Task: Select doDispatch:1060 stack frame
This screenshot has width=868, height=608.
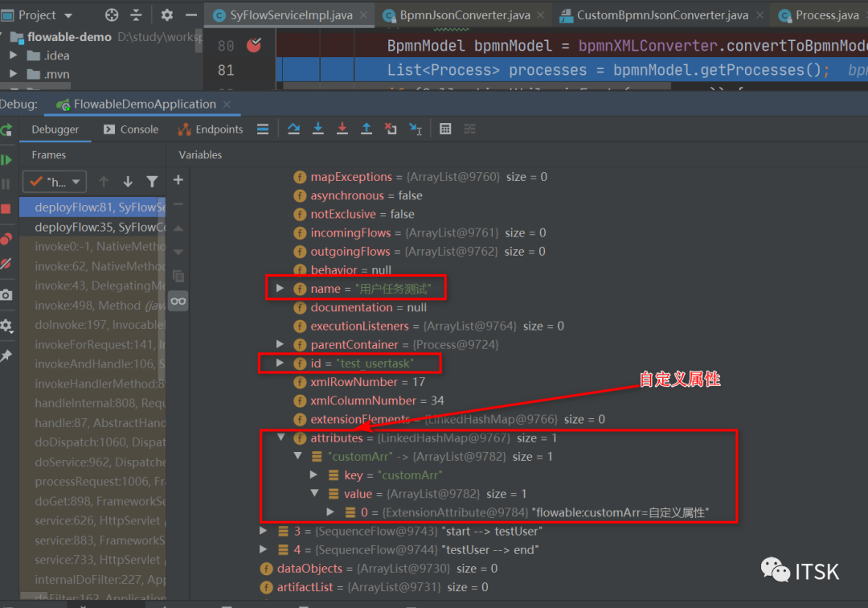Action: (92, 442)
